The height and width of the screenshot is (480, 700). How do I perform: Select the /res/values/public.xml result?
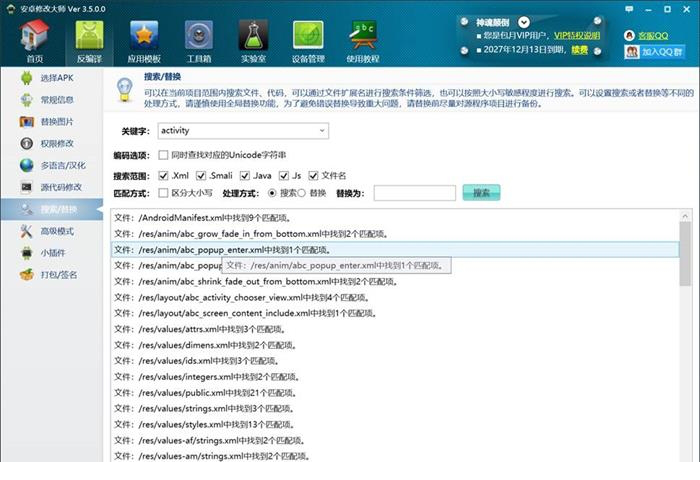(395, 393)
